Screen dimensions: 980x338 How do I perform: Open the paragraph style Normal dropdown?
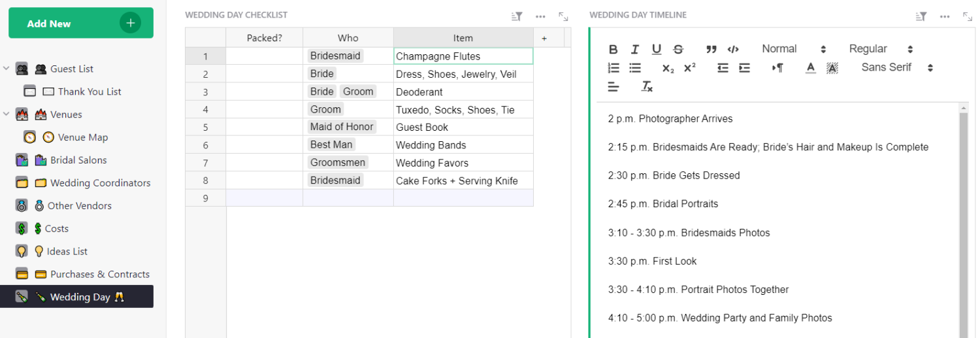tap(794, 49)
